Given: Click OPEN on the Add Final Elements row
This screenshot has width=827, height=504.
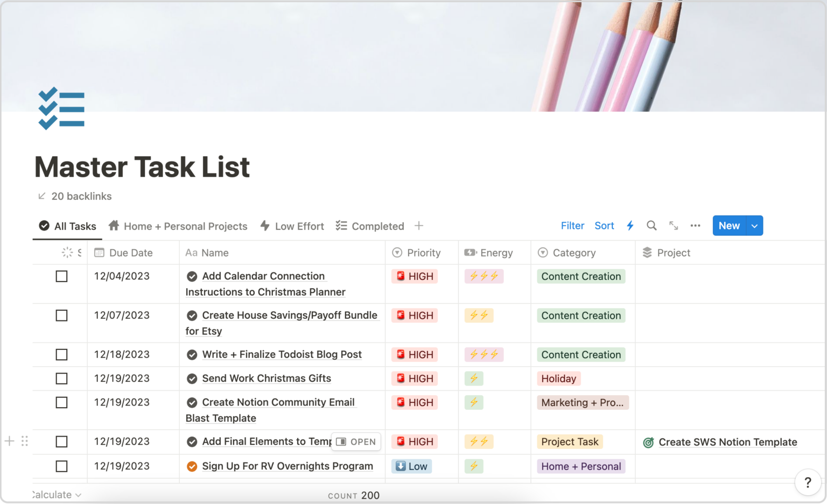Looking at the screenshot, I should coord(356,442).
